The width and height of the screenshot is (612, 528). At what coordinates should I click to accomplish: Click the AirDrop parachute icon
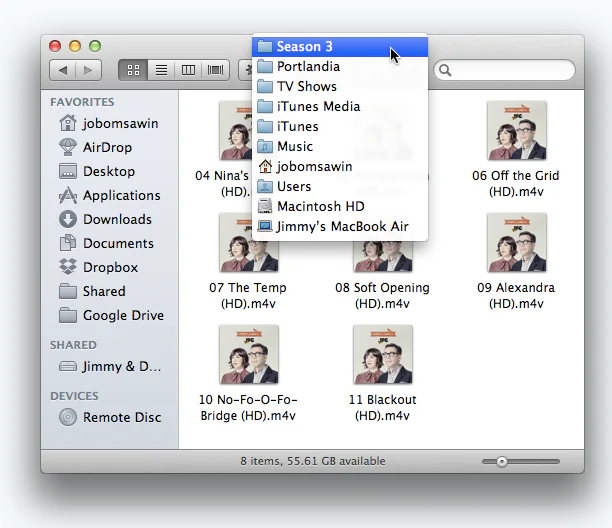pyautogui.click(x=68, y=147)
